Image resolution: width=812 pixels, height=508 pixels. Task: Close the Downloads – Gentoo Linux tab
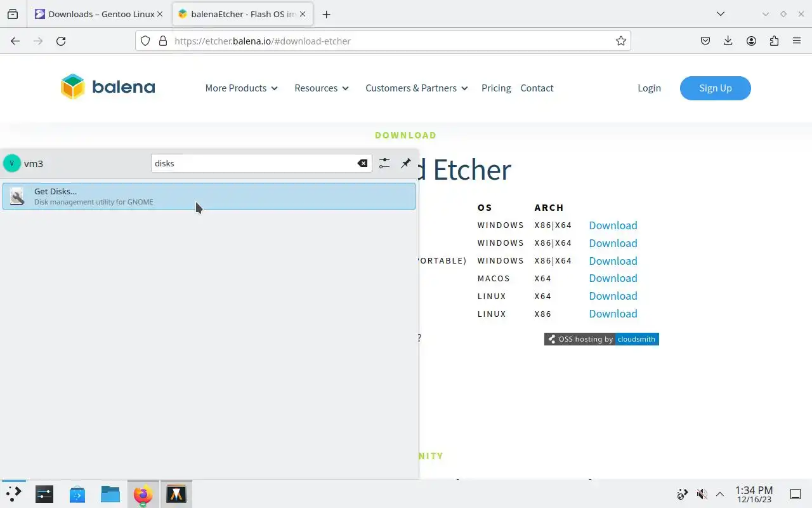click(x=159, y=14)
